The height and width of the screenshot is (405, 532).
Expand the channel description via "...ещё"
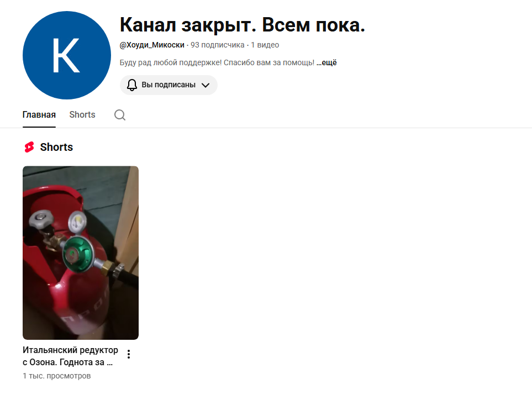pyautogui.click(x=326, y=62)
